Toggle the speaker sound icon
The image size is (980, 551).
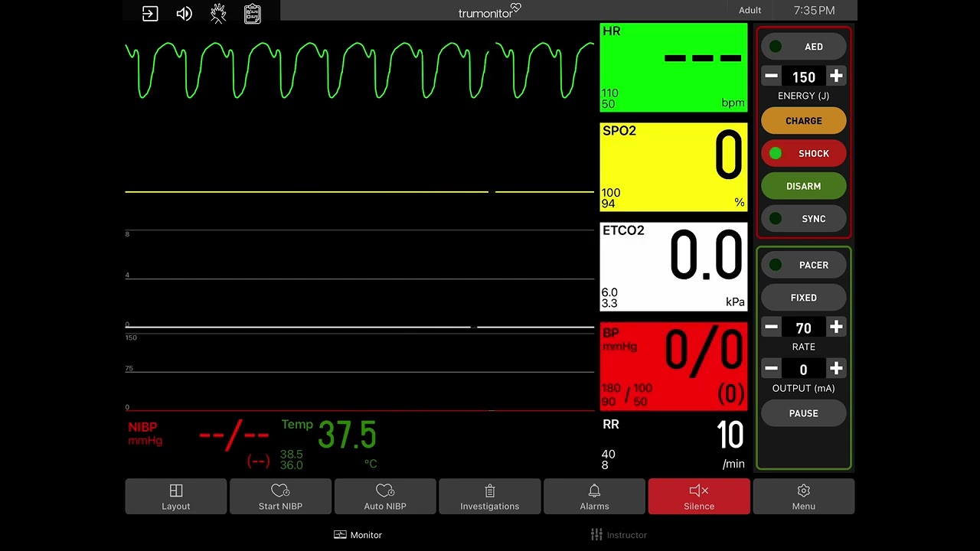click(184, 14)
